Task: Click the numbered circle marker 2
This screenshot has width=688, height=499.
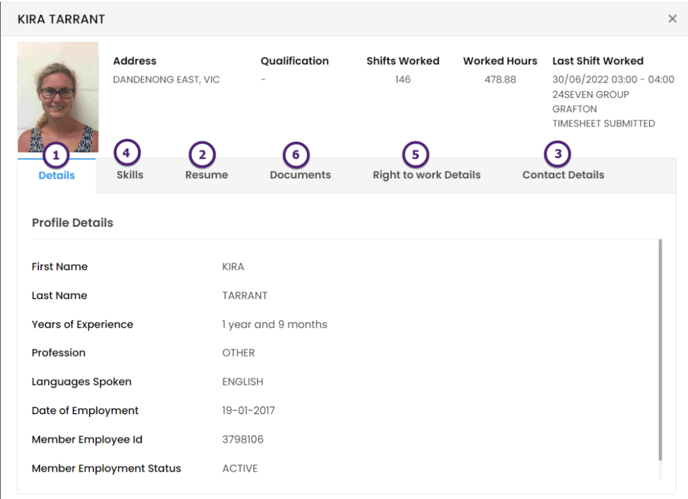Action: (202, 154)
